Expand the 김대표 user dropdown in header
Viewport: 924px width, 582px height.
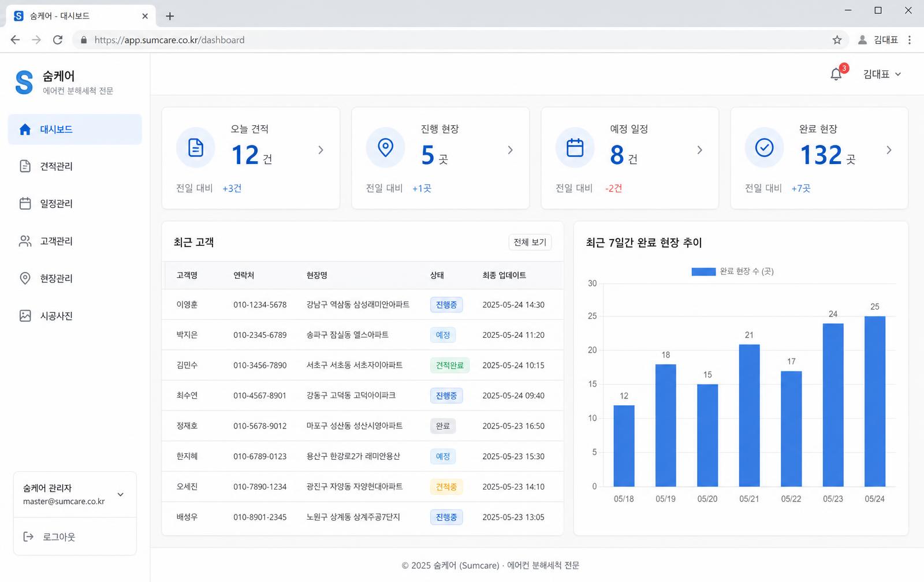click(882, 74)
